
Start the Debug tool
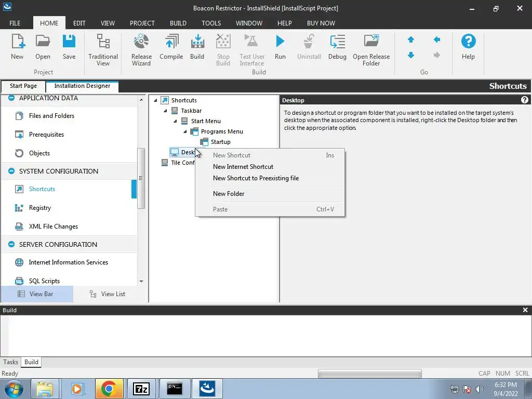[x=337, y=47]
